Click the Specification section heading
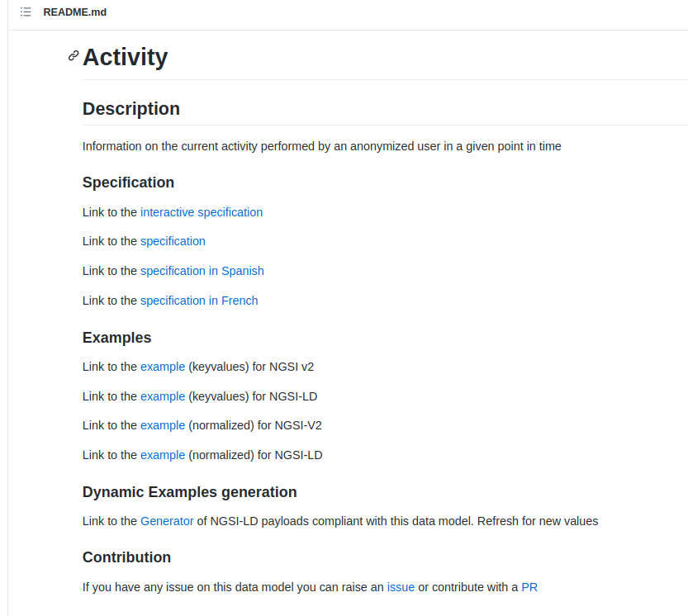The width and height of the screenshot is (688, 616). [x=128, y=182]
